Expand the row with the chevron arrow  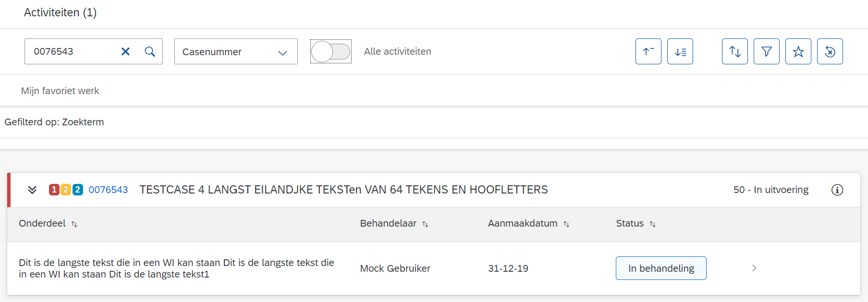pos(754,268)
